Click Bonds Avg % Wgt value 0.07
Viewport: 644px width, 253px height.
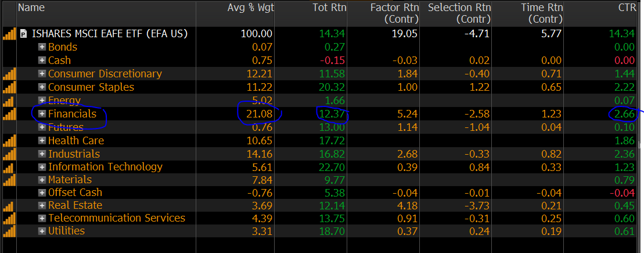pos(261,47)
